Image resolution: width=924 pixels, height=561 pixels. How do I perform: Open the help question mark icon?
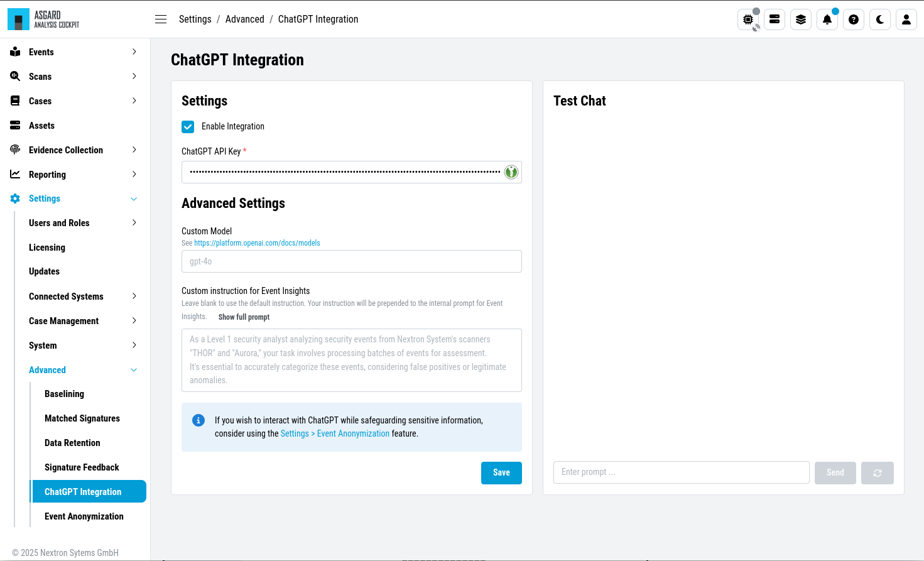pyautogui.click(x=854, y=19)
